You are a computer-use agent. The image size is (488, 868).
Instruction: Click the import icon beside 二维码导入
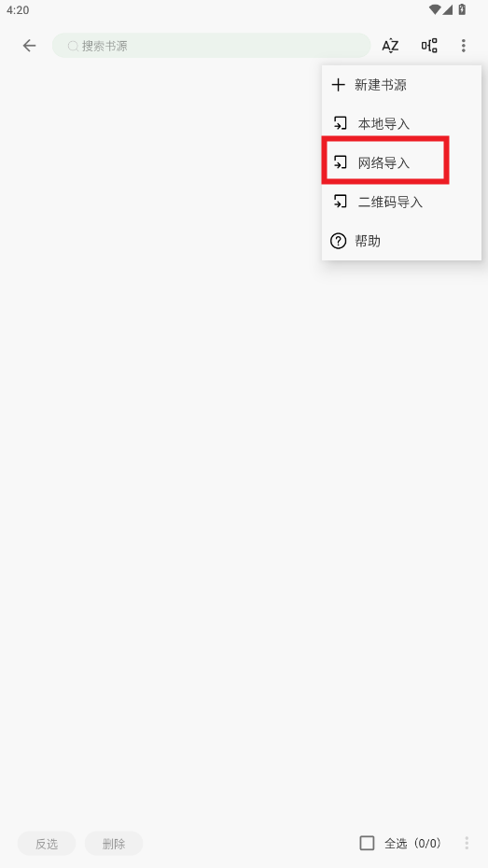point(340,202)
